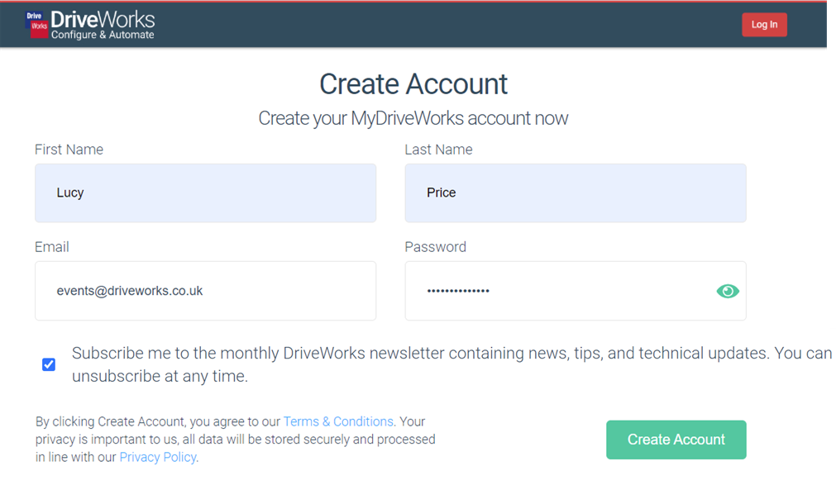Click the Password field label

[435, 247]
